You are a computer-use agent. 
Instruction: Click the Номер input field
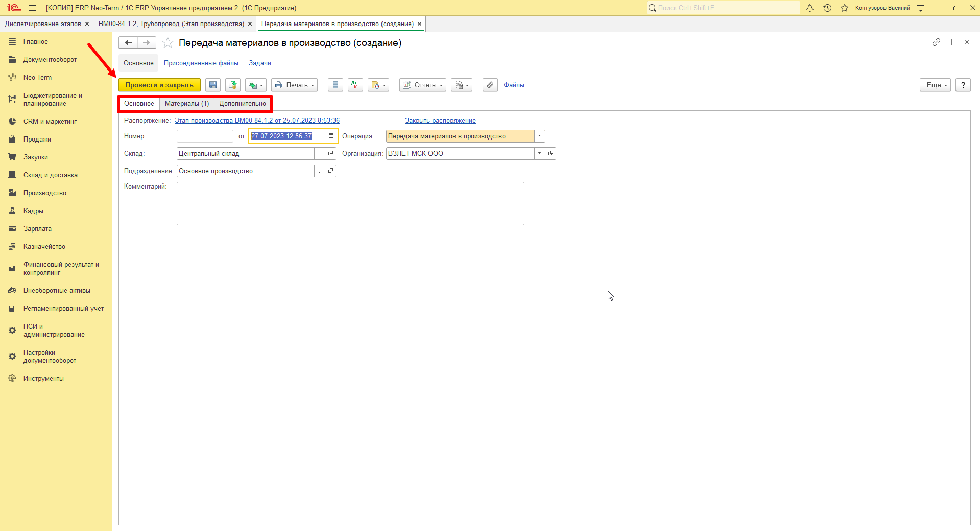205,136
